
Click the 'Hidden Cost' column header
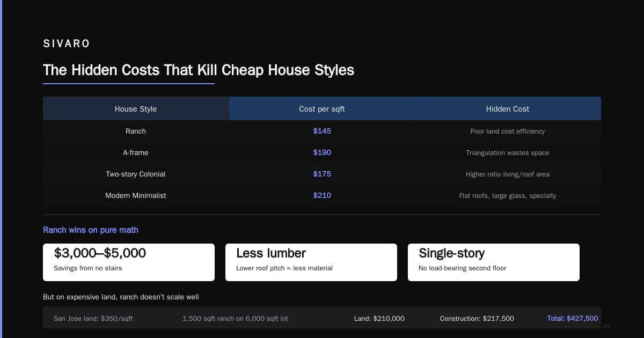(508, 109)
